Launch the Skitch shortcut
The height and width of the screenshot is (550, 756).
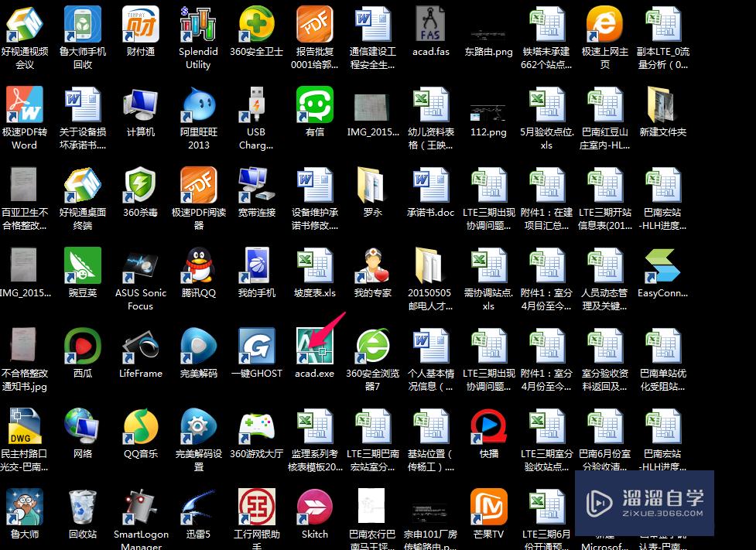314,507
